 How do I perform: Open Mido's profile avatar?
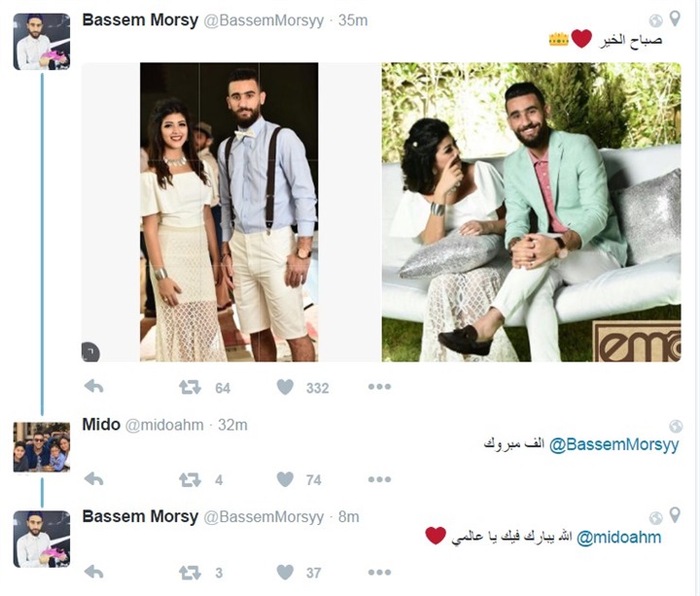[42, 447]
